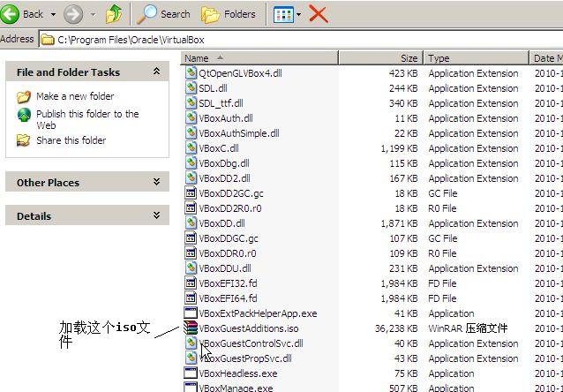Select the VBoxEFI32.fd file icon

pos(191,283)
